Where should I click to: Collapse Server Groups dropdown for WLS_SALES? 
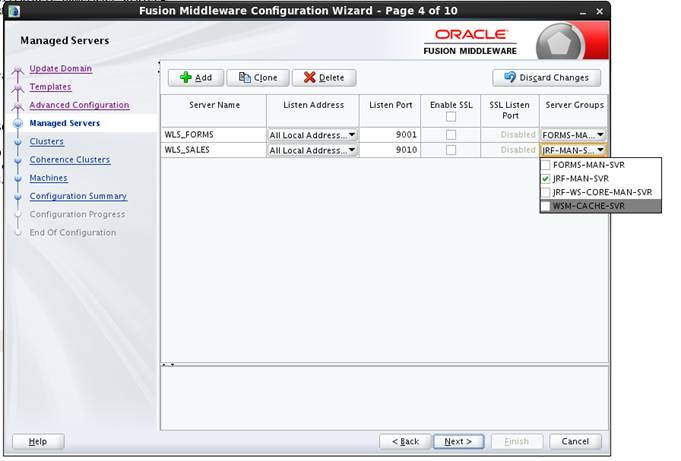coord(573,150)
